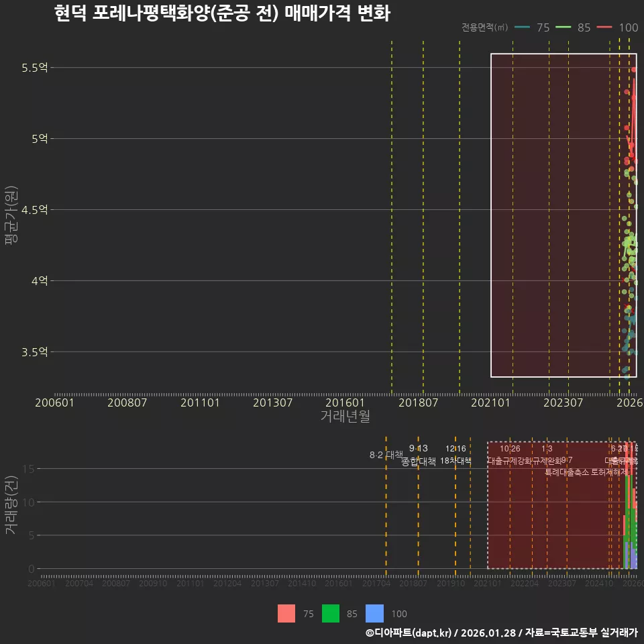Image resolution: width=644 pixels, height=644 pixels.
Task: Select the 12·16 18차대책 marker
Action: tap(454, 456)
